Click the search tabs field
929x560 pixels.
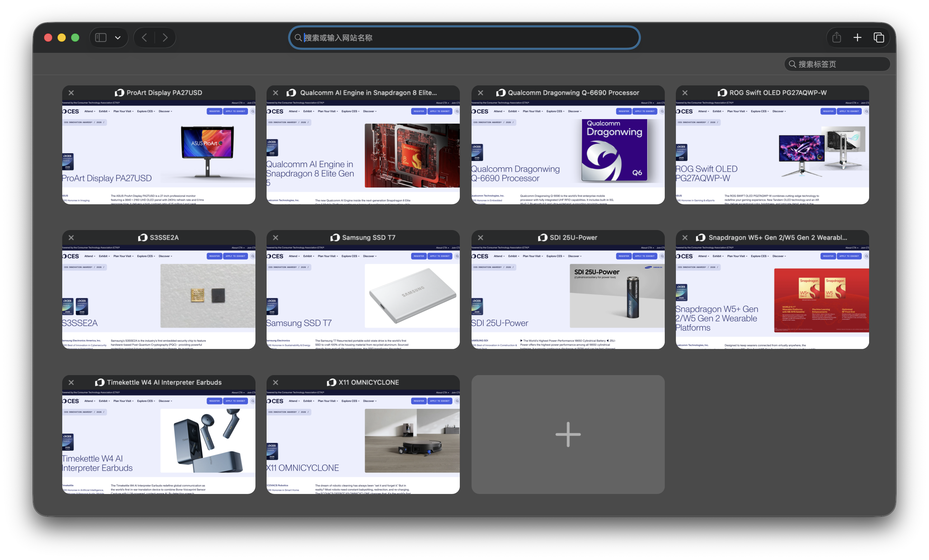coord(837,64)
